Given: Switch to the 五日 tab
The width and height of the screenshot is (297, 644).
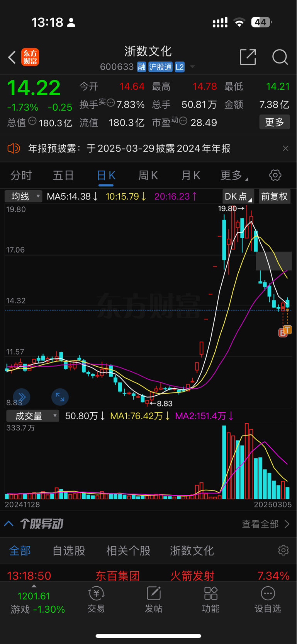Looking at the screenshot, I should 63,176.
